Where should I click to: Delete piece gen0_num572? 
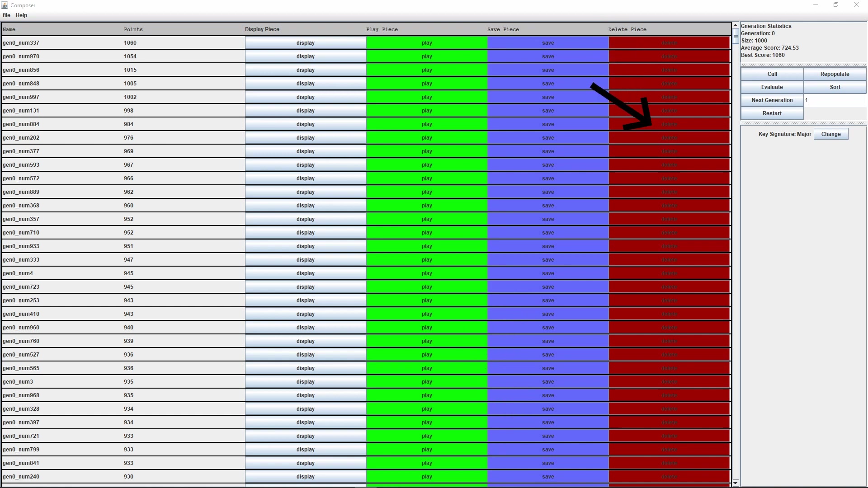[669, 178]
